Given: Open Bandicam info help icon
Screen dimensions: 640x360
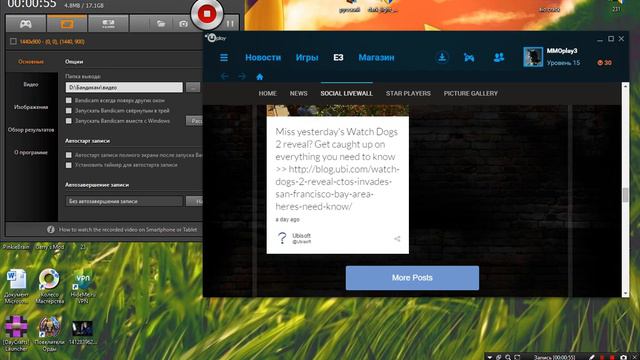Looking at the screenshot, I should (x=51, y=229).
